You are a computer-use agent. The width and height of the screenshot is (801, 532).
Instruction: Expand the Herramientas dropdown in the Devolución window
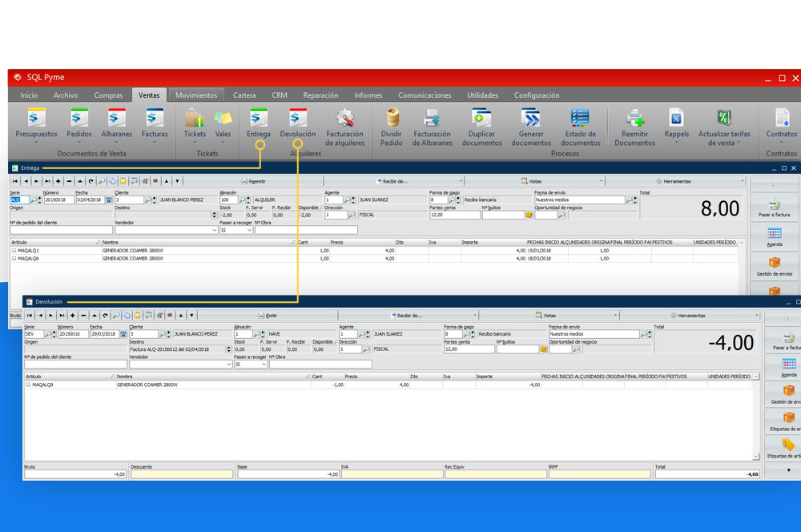690,316
